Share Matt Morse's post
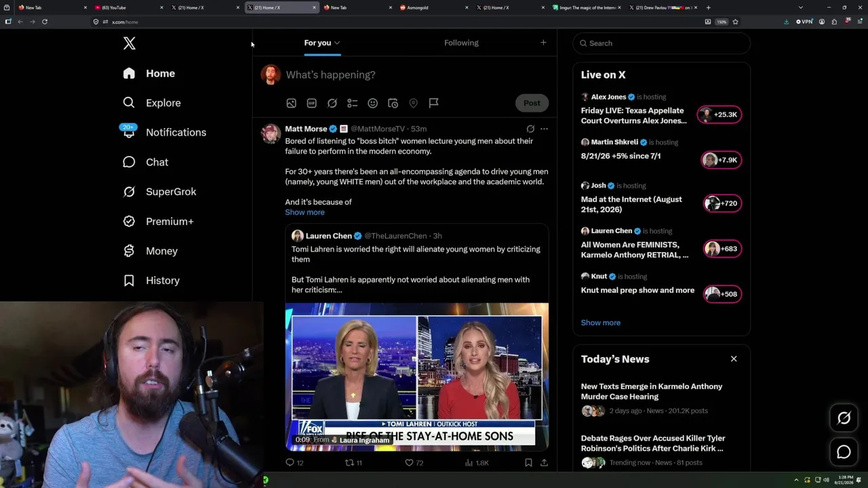The width and height of the screenshot is (868, 488). [x=544, y=463]
